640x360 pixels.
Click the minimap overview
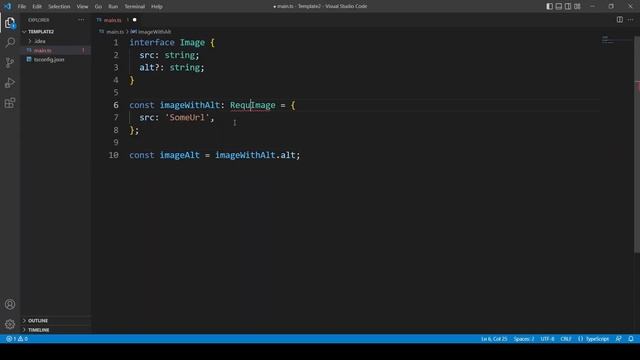(616, 40)
